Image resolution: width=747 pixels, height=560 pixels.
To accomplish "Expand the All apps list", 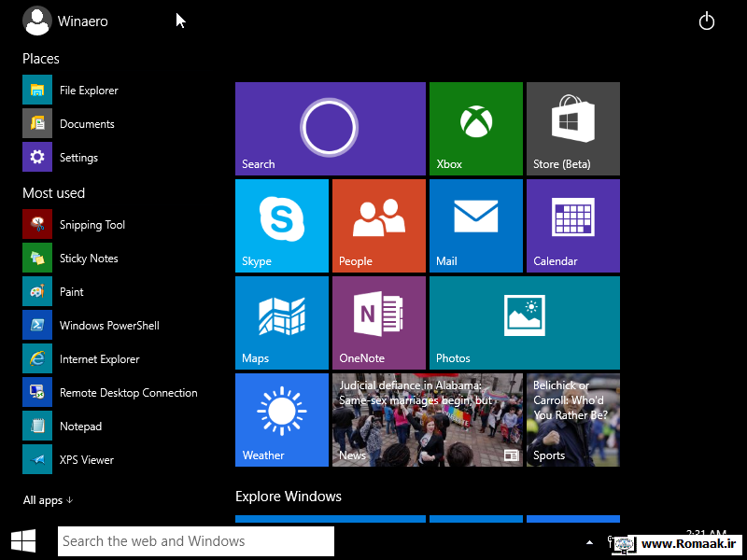I will [x=48, y=500].
